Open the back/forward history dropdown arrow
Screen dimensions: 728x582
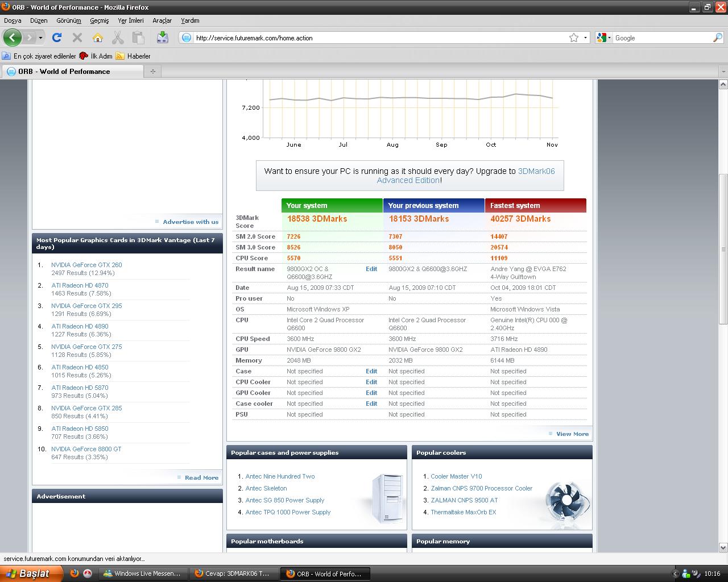[40, 38]
